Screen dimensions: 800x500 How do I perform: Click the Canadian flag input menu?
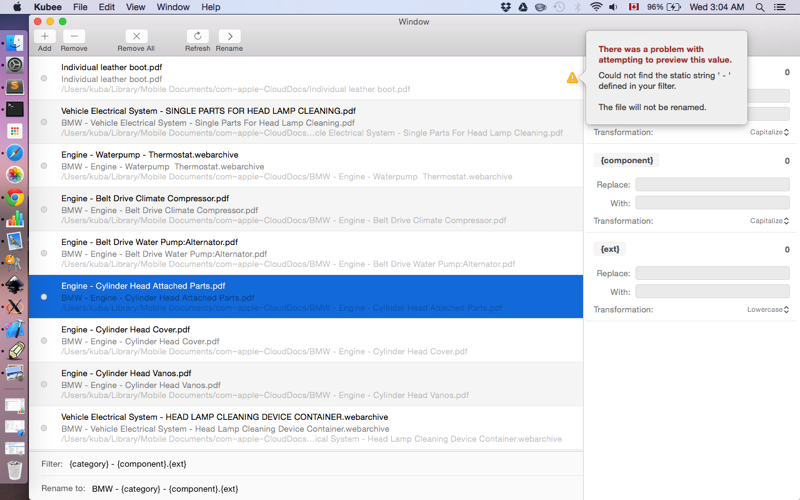pos(634,7)
